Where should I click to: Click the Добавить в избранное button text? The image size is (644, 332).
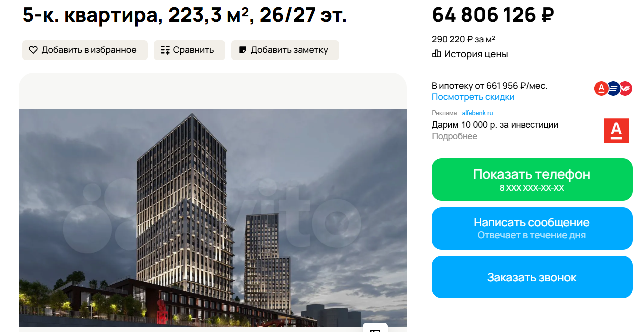[x=89, y=50]
